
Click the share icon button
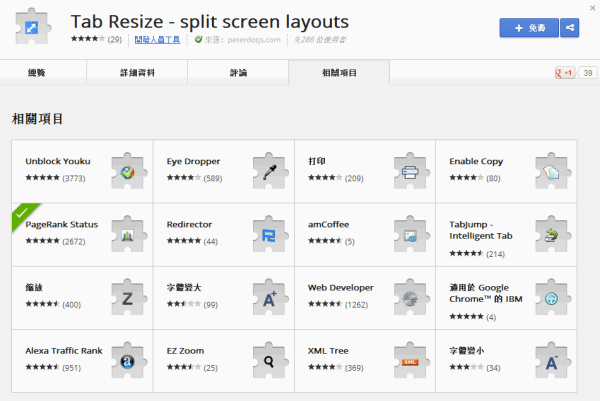point(569,28)
